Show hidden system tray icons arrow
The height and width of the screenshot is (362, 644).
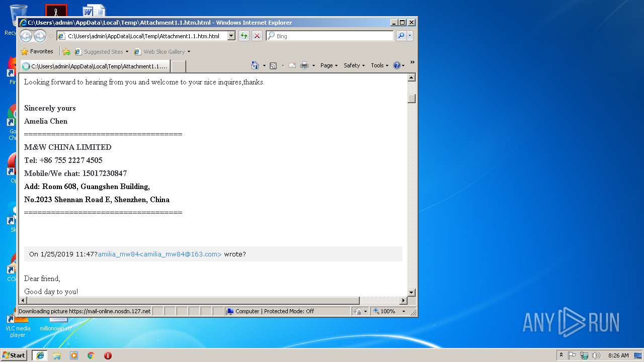click(x=561, y=355)
